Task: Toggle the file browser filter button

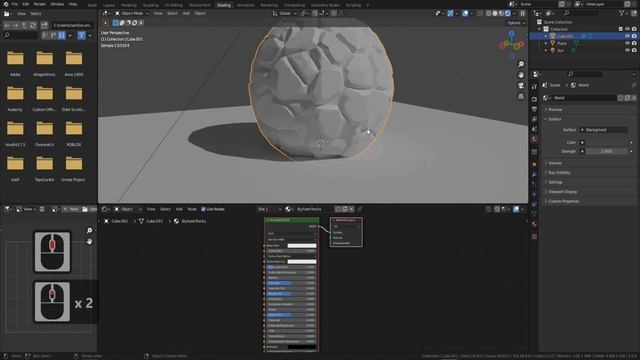Action: point(82,36)
